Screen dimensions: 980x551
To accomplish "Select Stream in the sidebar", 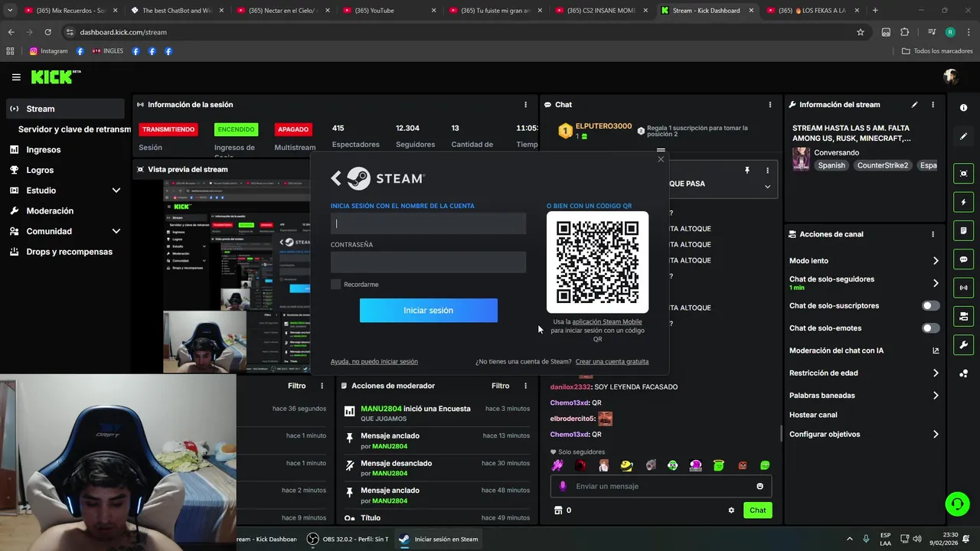I will click(x=64, y=109).
